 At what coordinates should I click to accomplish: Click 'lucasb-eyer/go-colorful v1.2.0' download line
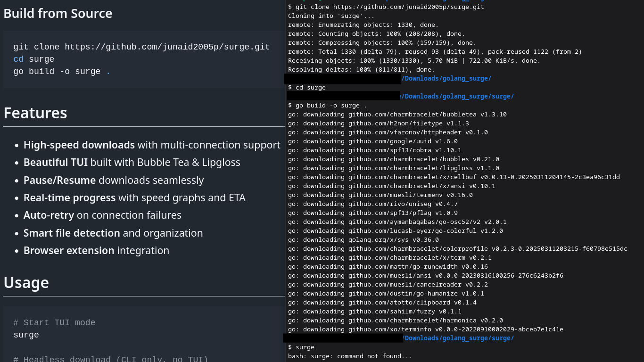396,231
